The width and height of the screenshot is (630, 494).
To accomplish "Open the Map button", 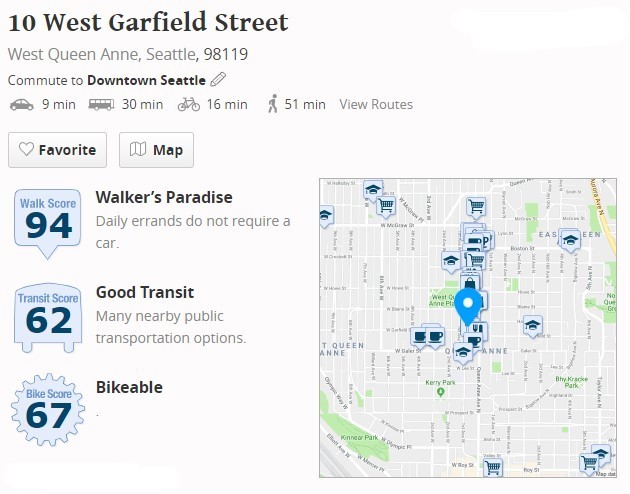I will [156, 150].
